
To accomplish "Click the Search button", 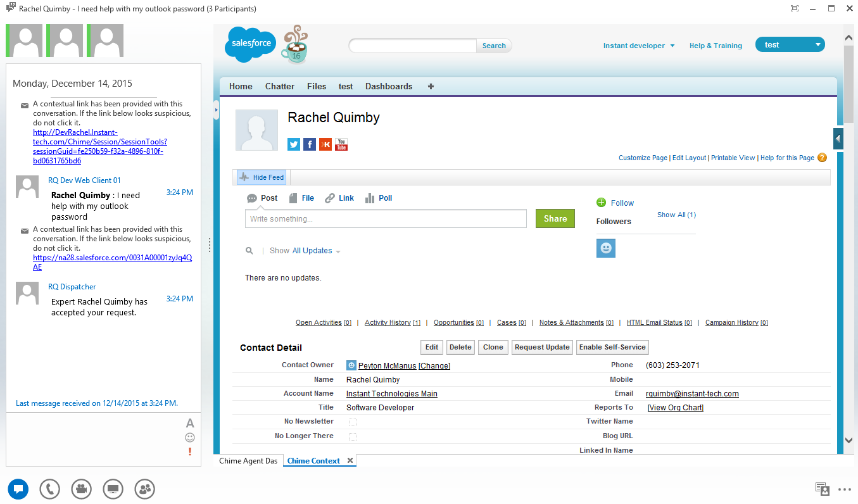I will (x=494, y=46).
